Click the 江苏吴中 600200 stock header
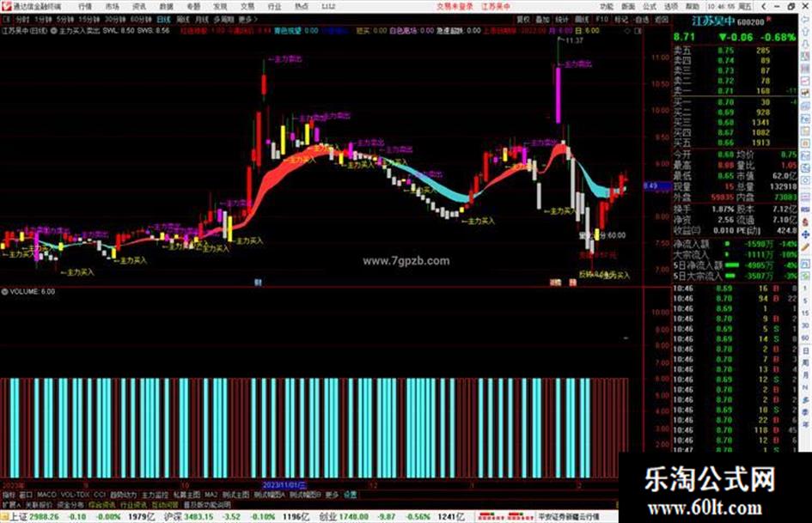This screenshot has height=523, width=812. pyautogui.click(x=728, y=21)
